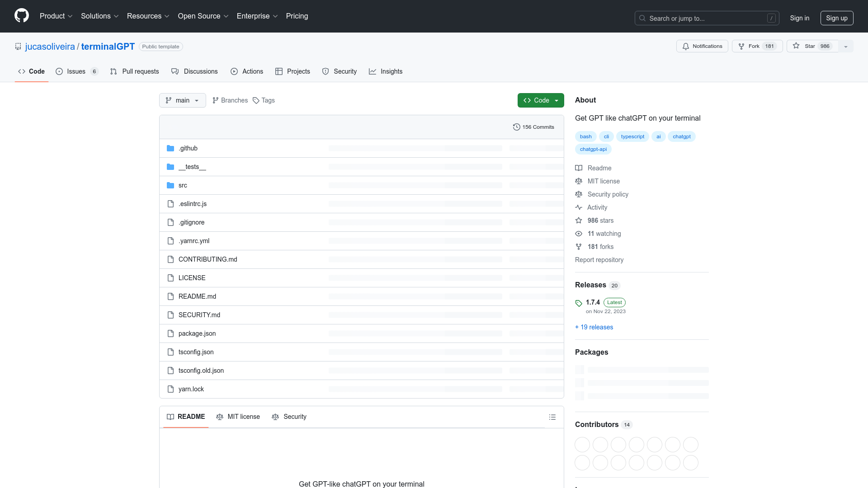Focus the Search or jump to field
This screenshot has height=488, width=868.
[706, 18]
